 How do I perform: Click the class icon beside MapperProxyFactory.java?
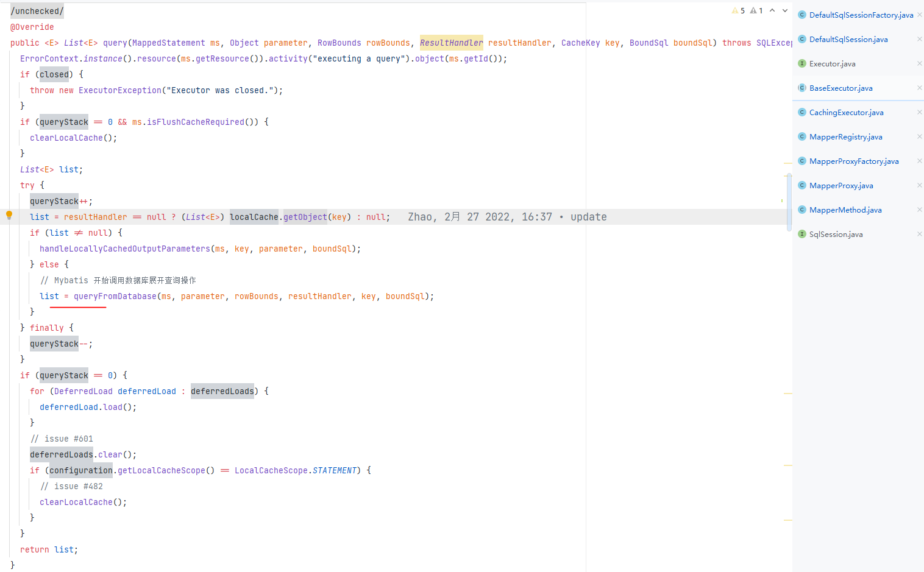802,161
